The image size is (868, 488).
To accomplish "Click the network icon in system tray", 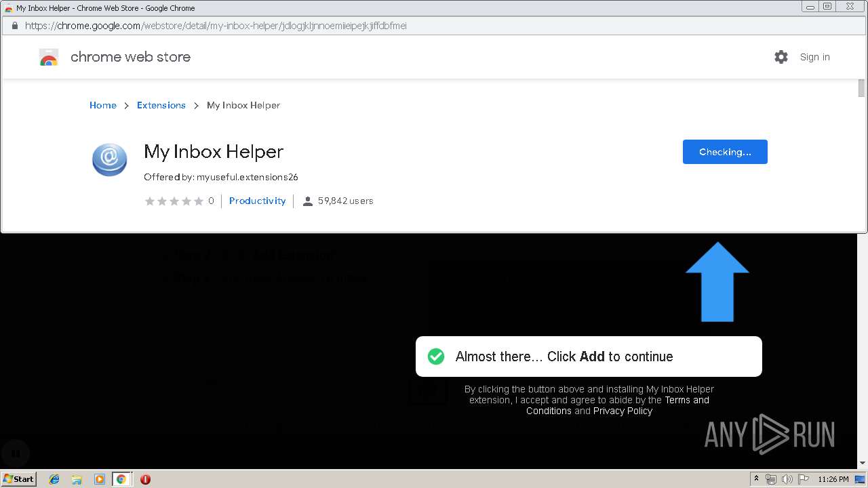I will coord(771,479).
